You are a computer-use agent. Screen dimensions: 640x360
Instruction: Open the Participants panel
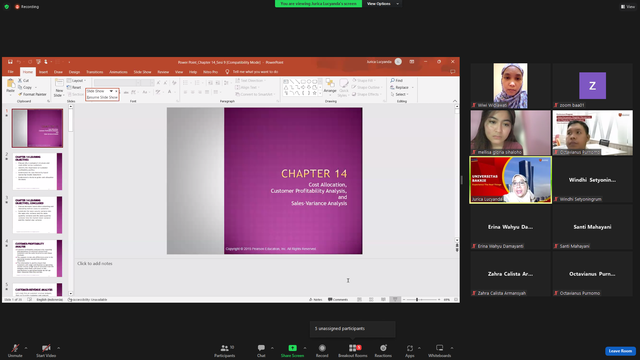point(224,350)
